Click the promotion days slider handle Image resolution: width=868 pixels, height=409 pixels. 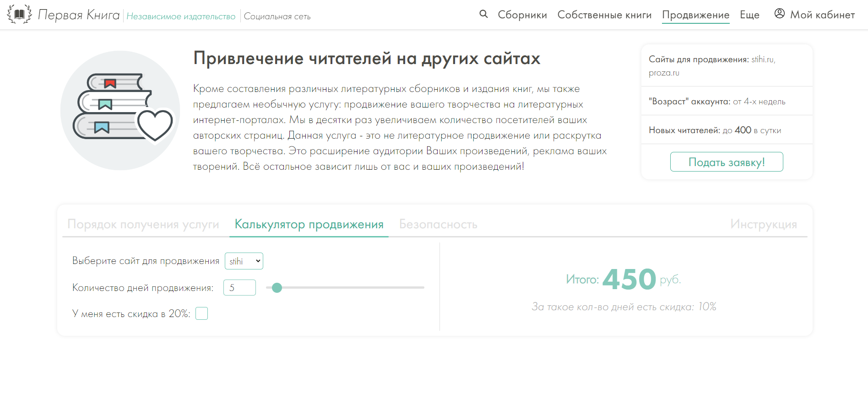click(277, 288)
